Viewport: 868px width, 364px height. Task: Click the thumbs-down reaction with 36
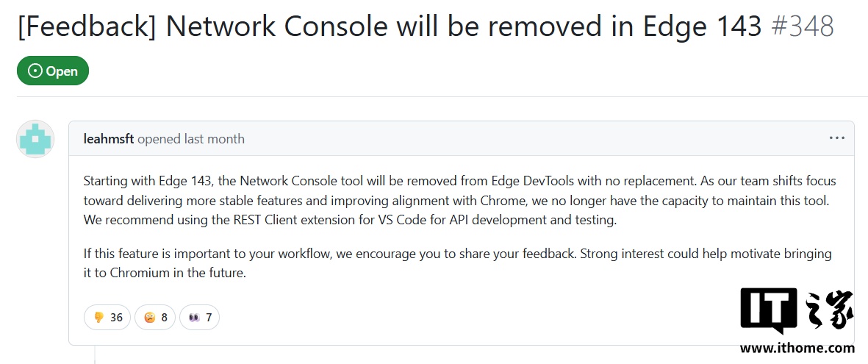[107, 318]
